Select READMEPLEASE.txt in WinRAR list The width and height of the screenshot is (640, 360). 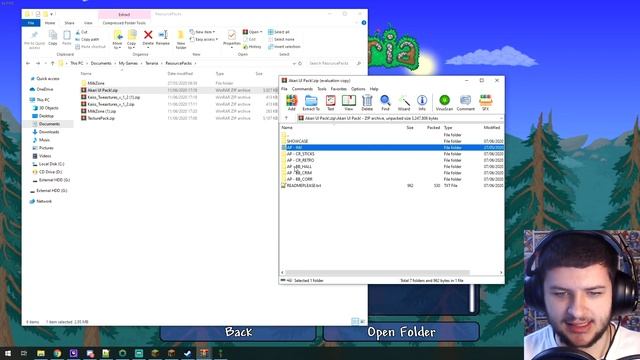pos(304,185)
